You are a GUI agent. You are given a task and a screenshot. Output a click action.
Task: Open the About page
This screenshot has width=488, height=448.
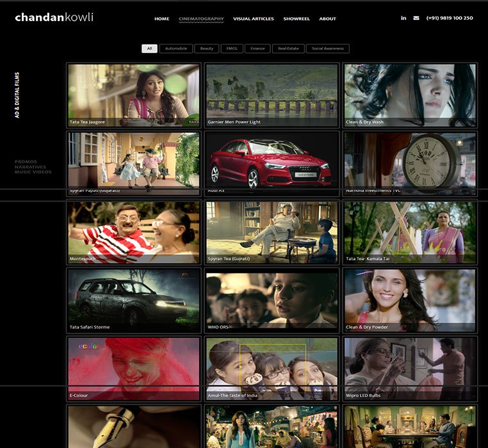(x=327, y=19)
